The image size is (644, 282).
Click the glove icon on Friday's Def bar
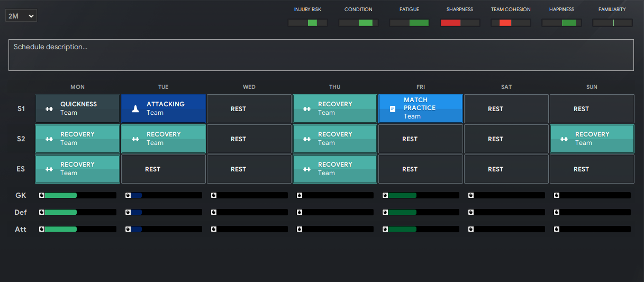(385, 212)
